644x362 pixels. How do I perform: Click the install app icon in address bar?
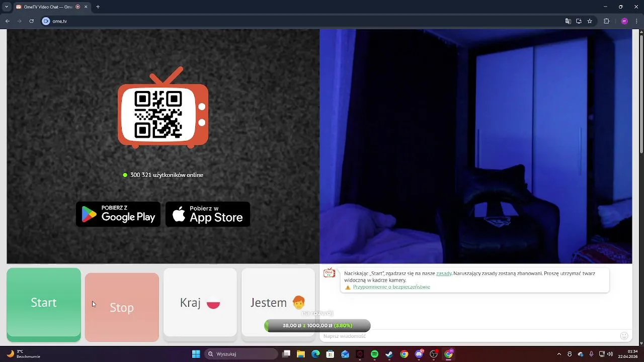tap(579, 21)
